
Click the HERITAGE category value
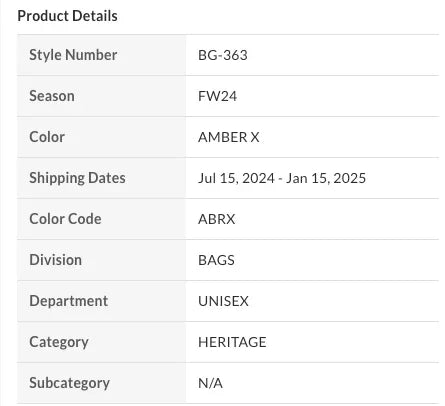(232, 342)
